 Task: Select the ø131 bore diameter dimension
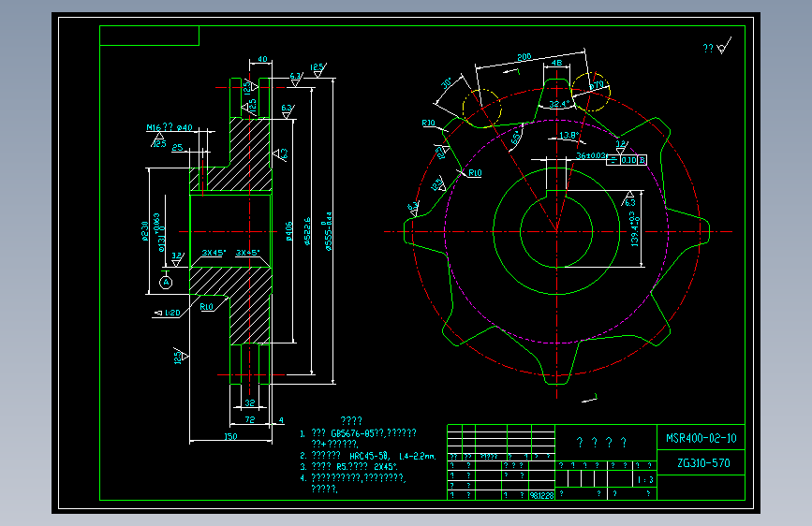pyautogui.click(x=159, y=232)
